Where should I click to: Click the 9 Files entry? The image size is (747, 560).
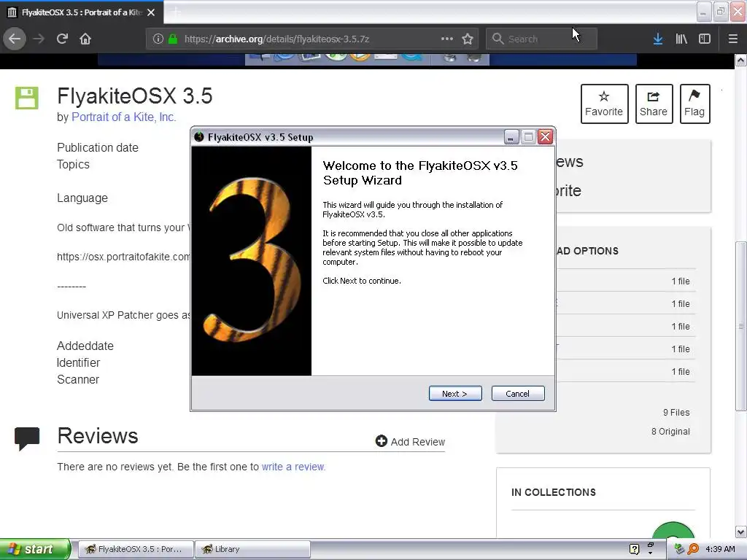tap(676, 413)
